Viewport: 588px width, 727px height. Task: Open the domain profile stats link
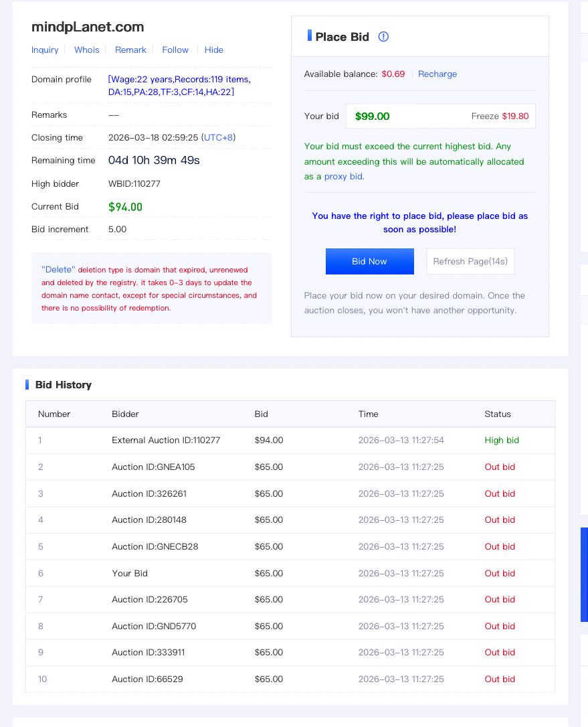coord(179,86)
